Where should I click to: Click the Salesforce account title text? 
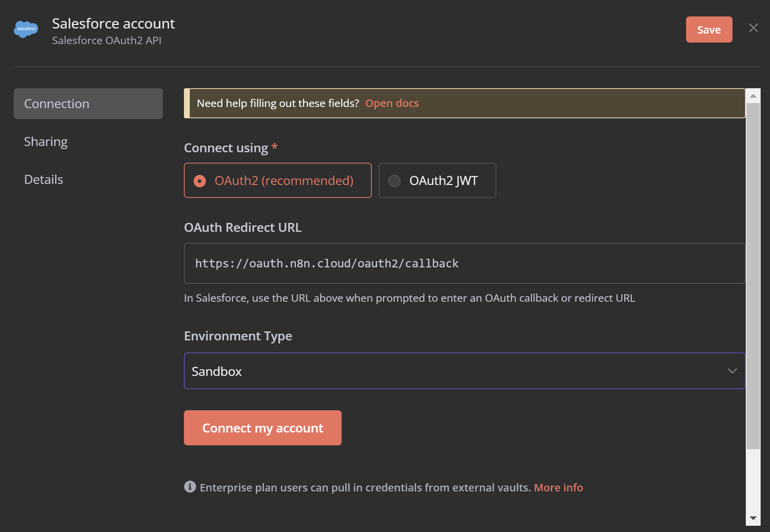tap(113, 24)
